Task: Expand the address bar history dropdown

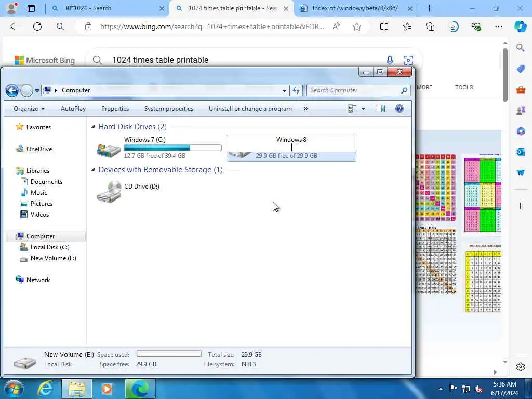Action: point(284,90)
